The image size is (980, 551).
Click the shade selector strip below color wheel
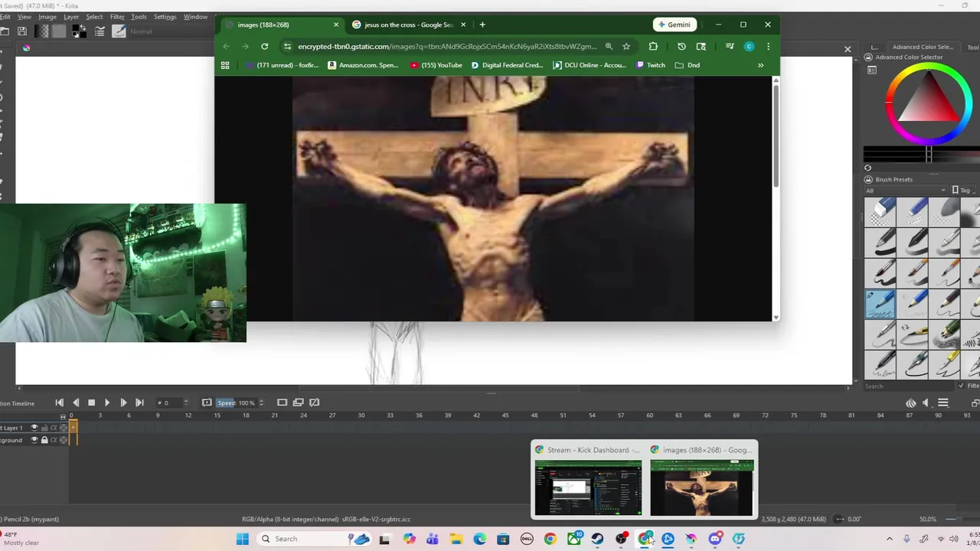(x=922, y=154)
